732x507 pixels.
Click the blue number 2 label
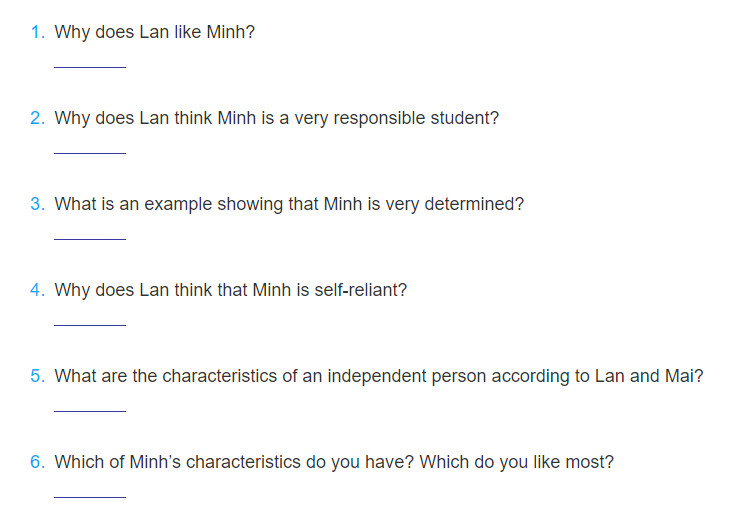(37, 118)
